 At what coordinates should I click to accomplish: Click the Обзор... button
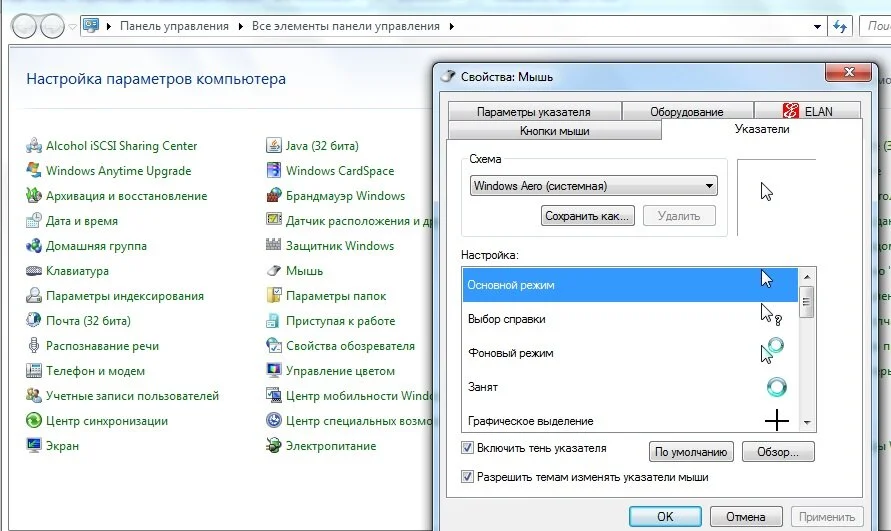(778, 452)
